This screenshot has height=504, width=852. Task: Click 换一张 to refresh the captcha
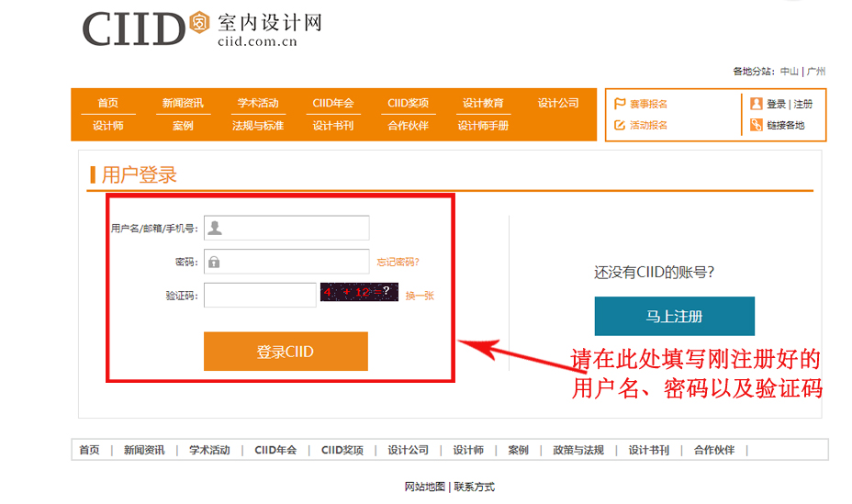(420, 296)
